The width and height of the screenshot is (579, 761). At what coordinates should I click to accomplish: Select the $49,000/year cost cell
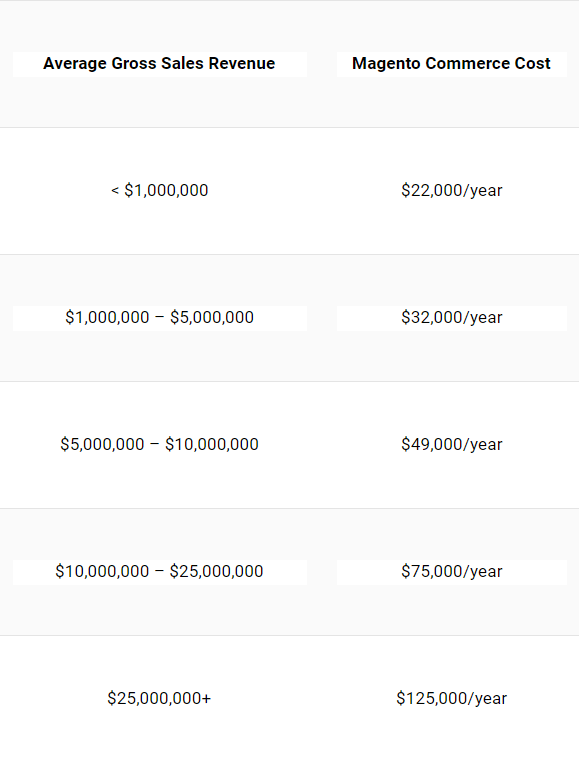click(x=451, y=444)
